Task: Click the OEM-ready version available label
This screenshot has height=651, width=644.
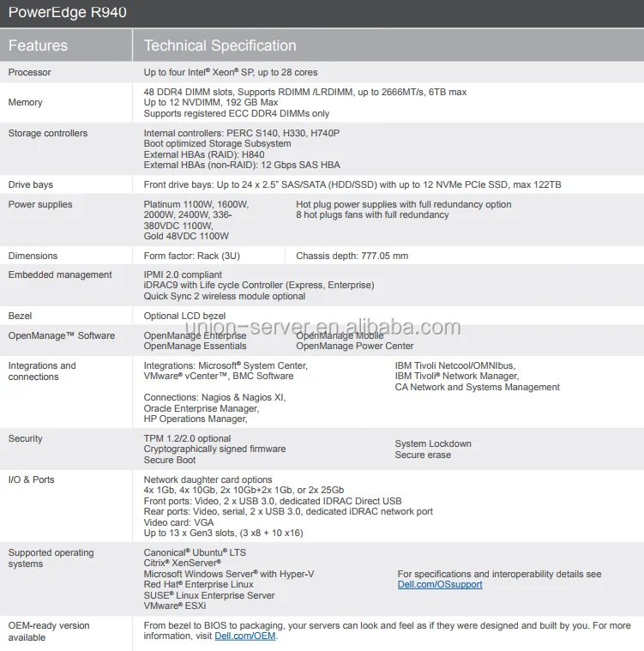Action: (48, 631)
